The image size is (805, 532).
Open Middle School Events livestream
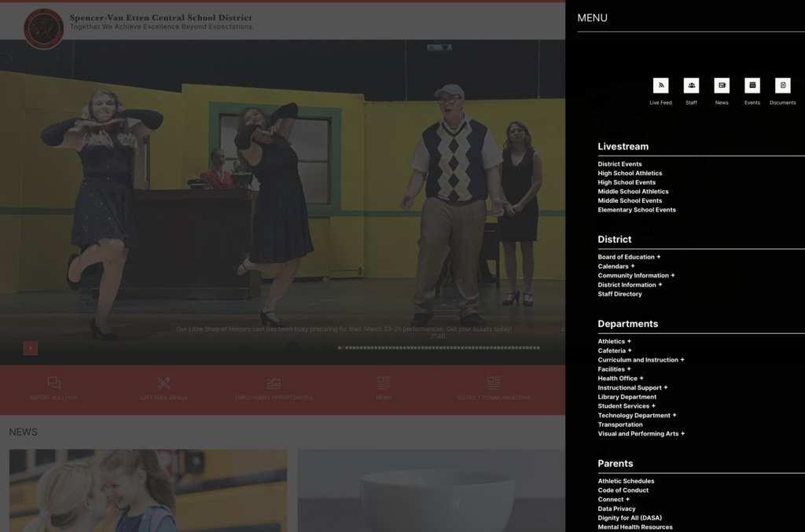pyautogui.click(x=630, y=201)
